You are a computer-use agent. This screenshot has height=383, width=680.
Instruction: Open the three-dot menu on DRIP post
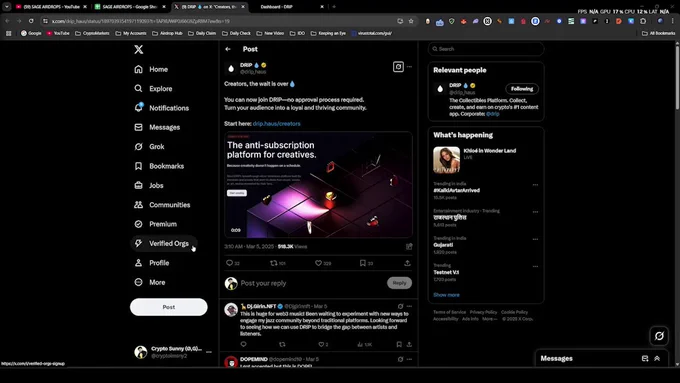pyautogui.click(x=409, y=67)
